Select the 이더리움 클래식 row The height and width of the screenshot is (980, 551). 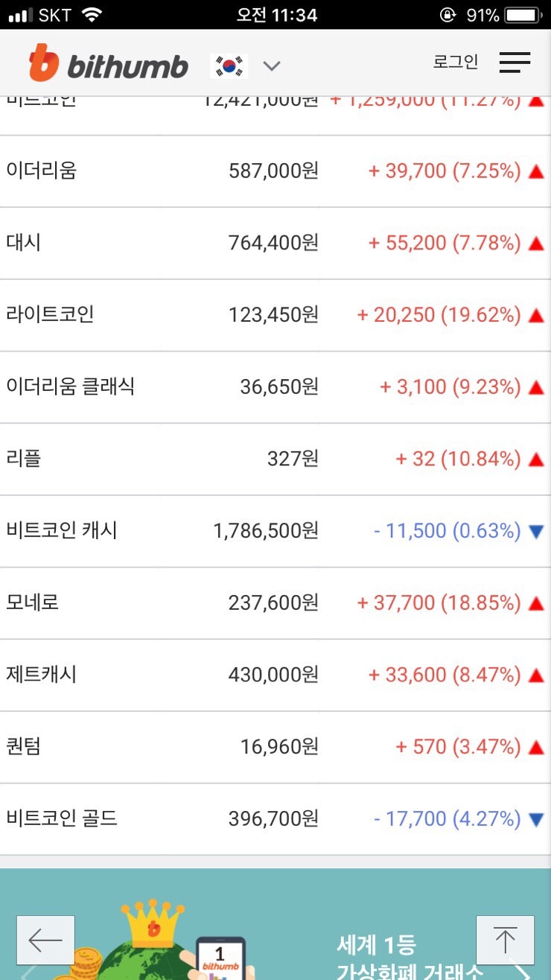[275, 386]
